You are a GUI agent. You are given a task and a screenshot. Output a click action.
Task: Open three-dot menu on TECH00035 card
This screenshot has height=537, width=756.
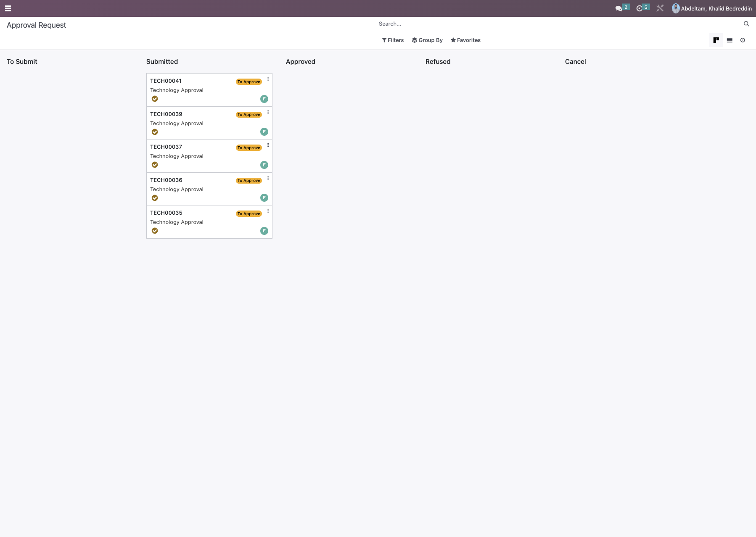click(268, 211)
